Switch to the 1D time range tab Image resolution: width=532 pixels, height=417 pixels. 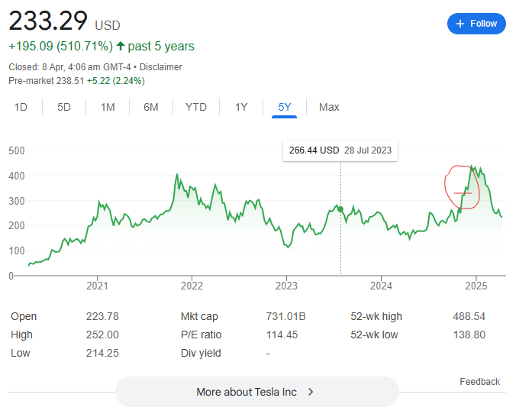21,108
